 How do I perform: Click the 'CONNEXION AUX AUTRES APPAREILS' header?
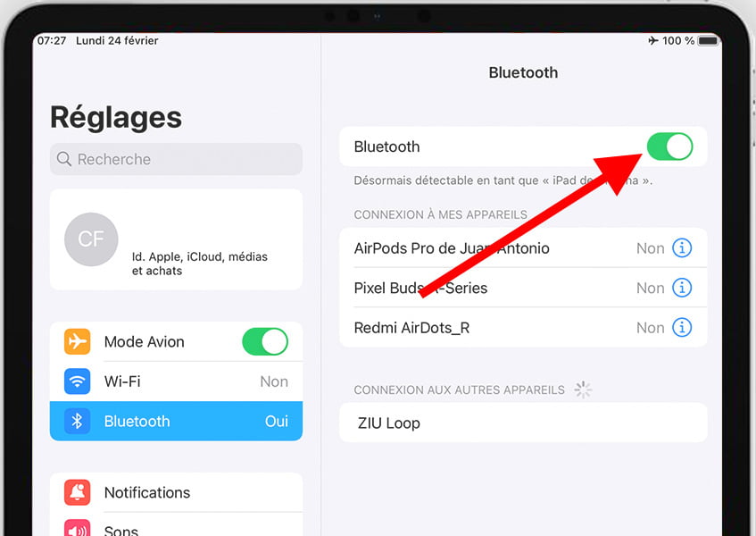coord(459,389)
